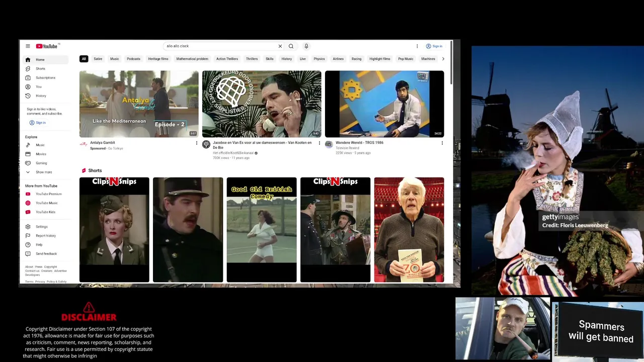Screen dimensions: 644x362
Task: Click in the search input field
Action: pos(221,46)
